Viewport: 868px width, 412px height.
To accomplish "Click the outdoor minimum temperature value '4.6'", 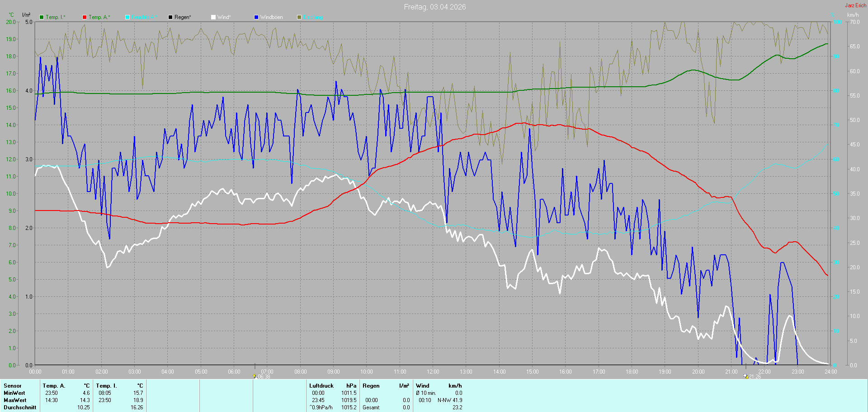I will (x=86, y=393).
